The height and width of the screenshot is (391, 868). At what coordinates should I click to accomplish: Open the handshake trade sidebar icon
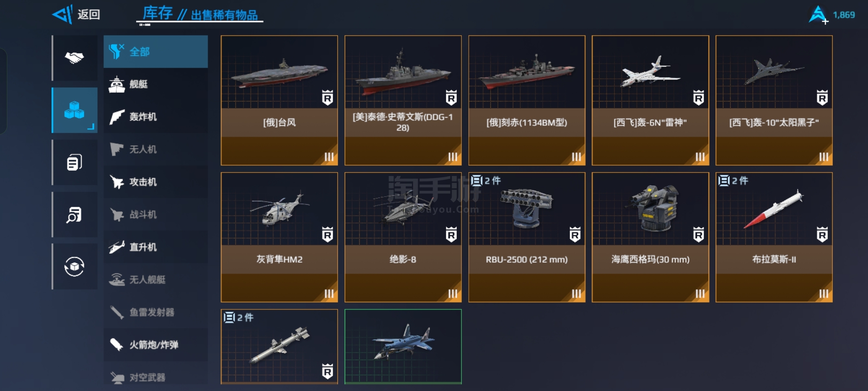[x=75, y=58]
